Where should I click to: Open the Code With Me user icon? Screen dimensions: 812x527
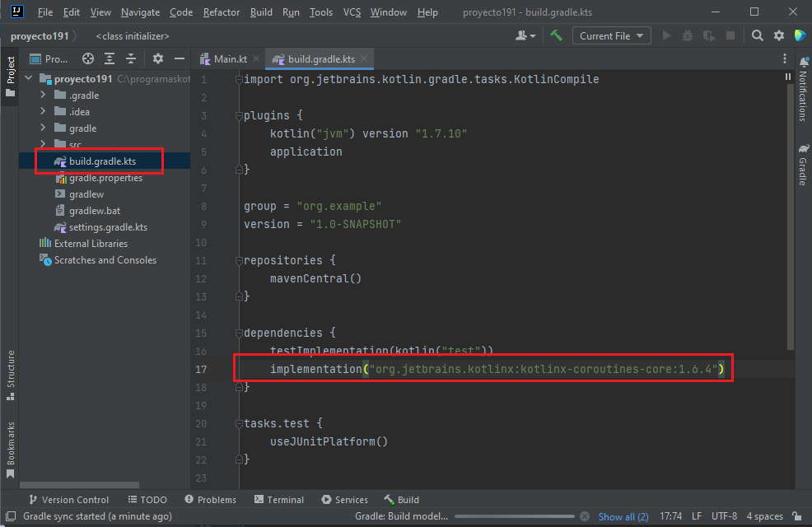click(525, 35)
